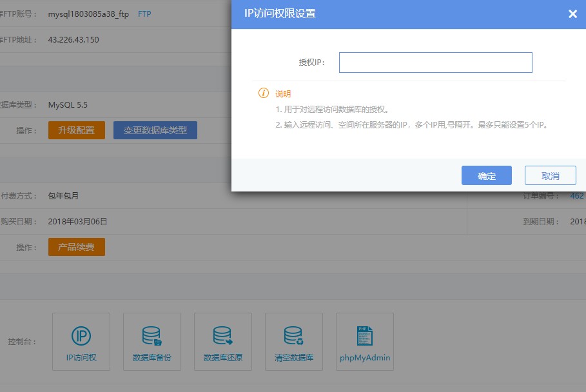
Task: Click the 产品续费 renewal button
Action: pyautogui.click(x=76, y=248)
